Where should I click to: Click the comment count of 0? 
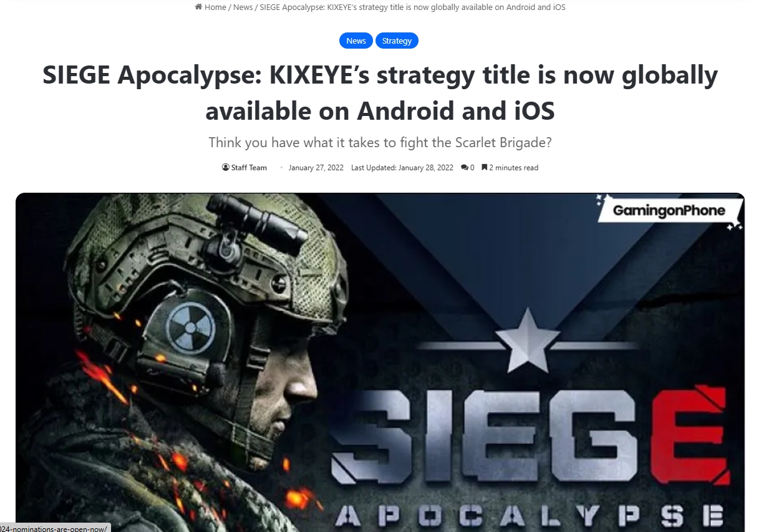pos(472,167)
